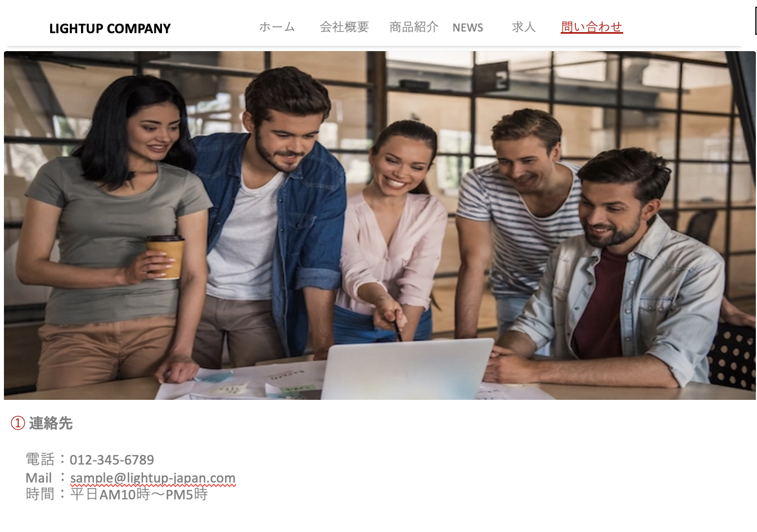This screenshot has width=757, height=532.
Task: Click the 電話 label
Action: (40, 459)
